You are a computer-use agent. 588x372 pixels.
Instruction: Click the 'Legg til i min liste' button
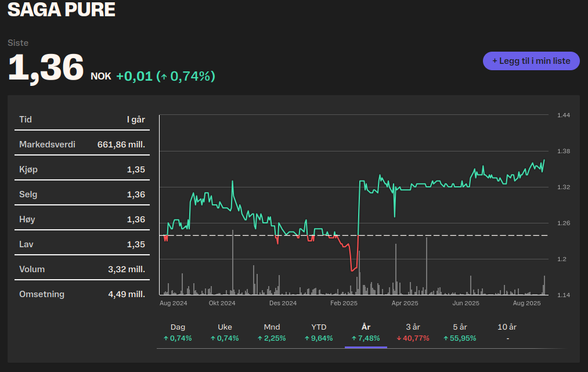coord(531,61)
